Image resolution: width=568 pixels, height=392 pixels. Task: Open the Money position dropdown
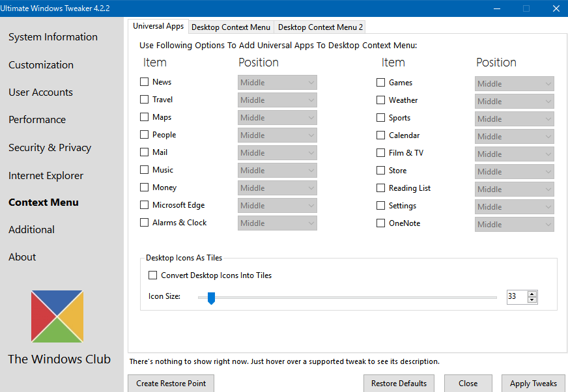[x=277, y=188]
